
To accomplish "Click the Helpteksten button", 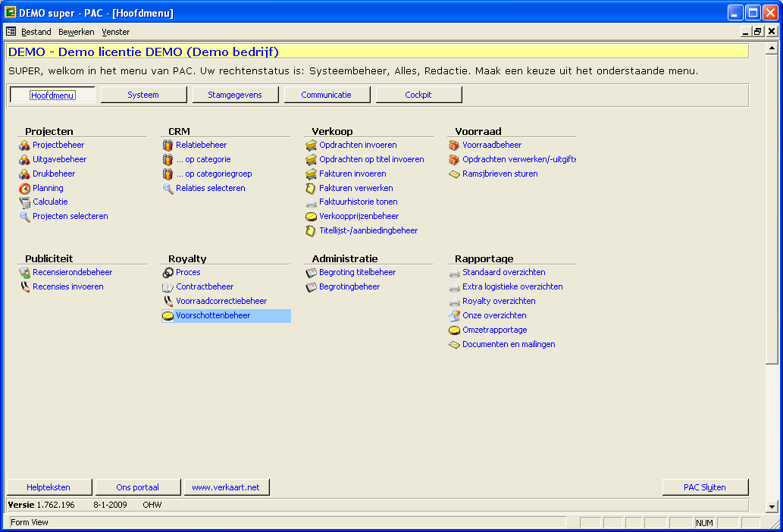I will pyautogui.click(x=49, y=487).
